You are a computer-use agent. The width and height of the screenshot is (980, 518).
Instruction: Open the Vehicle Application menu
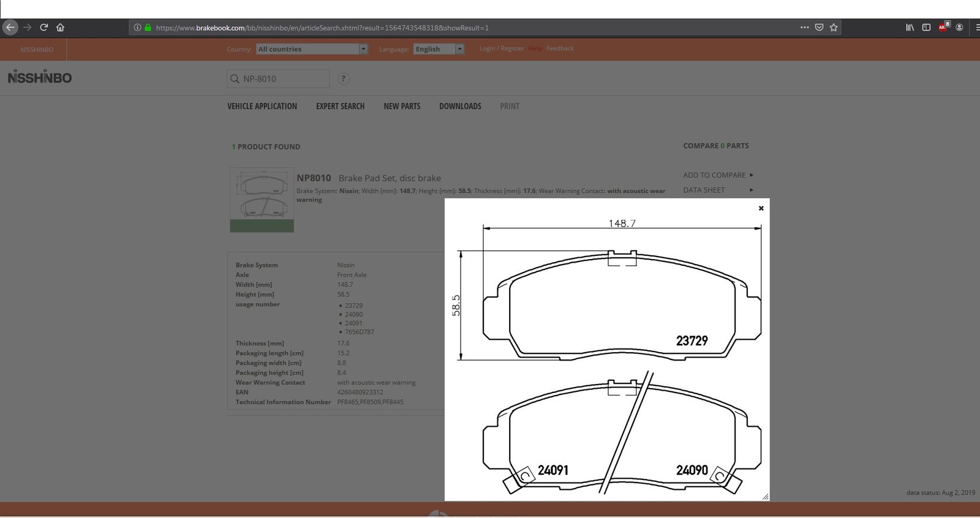click(262, 107)
